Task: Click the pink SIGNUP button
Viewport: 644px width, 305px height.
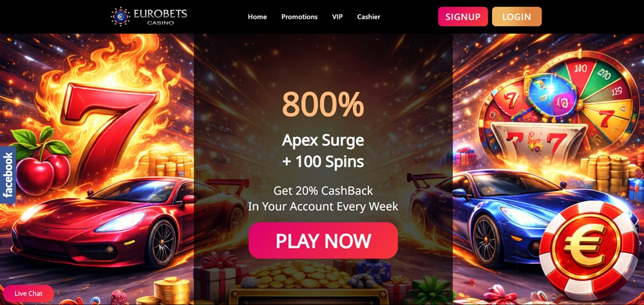Action: 463,17
